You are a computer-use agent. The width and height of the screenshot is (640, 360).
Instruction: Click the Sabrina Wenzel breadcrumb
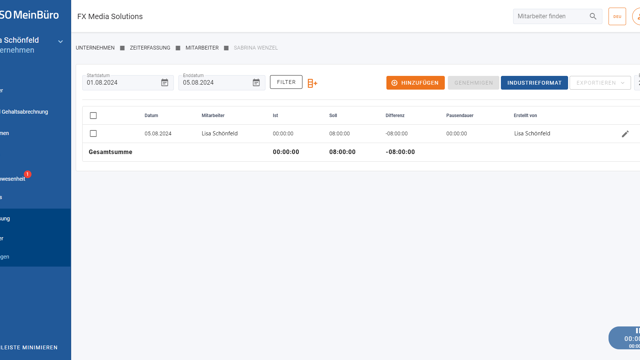coord(256,48)
